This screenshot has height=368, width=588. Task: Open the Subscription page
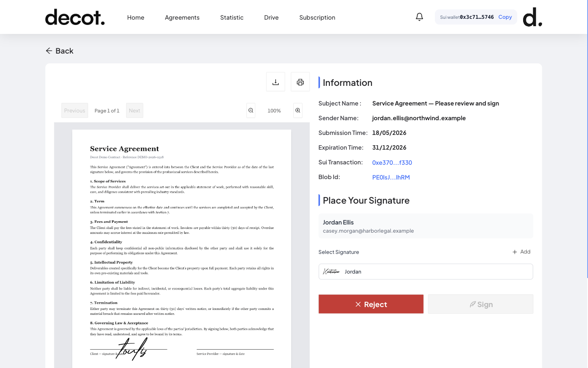click(317, 17)
